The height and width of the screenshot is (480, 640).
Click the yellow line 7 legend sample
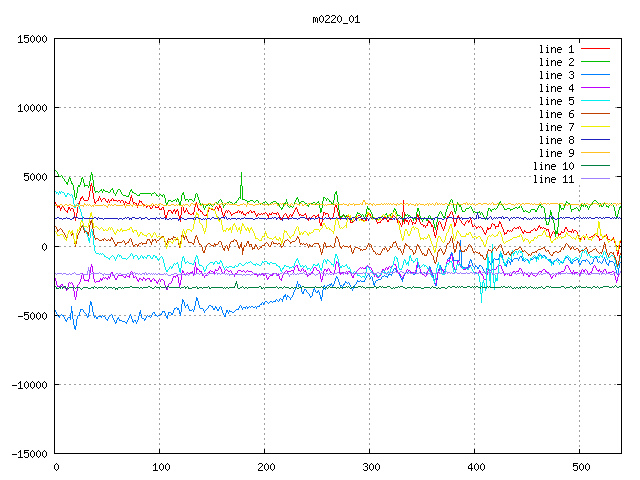(x=595, y=127)
